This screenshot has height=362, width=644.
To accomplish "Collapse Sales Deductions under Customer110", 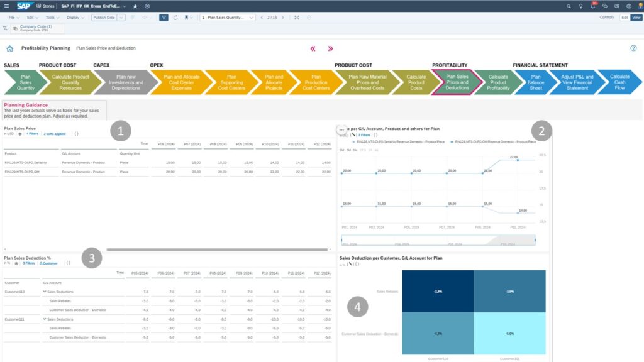I will [45, 292].
